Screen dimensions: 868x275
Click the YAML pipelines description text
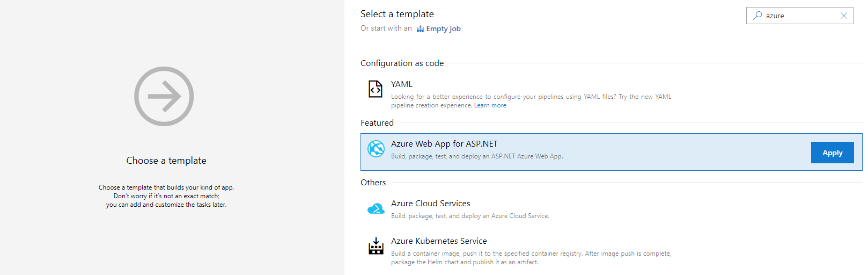coord(531,97)
